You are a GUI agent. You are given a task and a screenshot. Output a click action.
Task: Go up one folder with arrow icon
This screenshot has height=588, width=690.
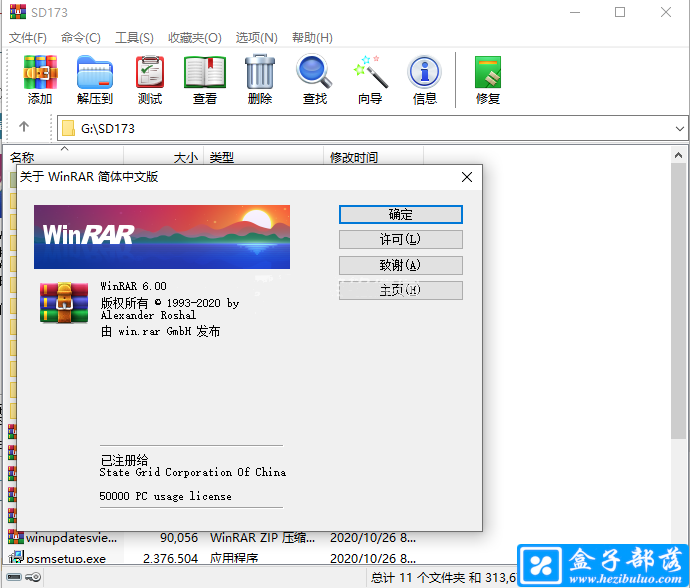click(x=24, y=127)
